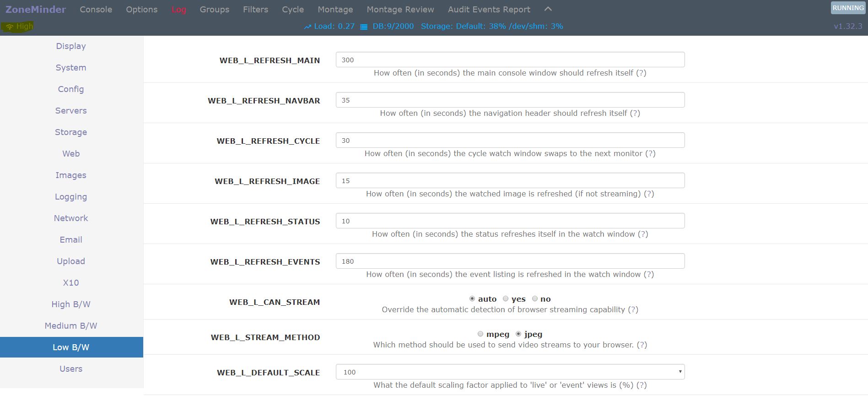The width and height of the screenshot is (868, 401).
Task: Open the Montage Review menu item
Action: [400, 10]
